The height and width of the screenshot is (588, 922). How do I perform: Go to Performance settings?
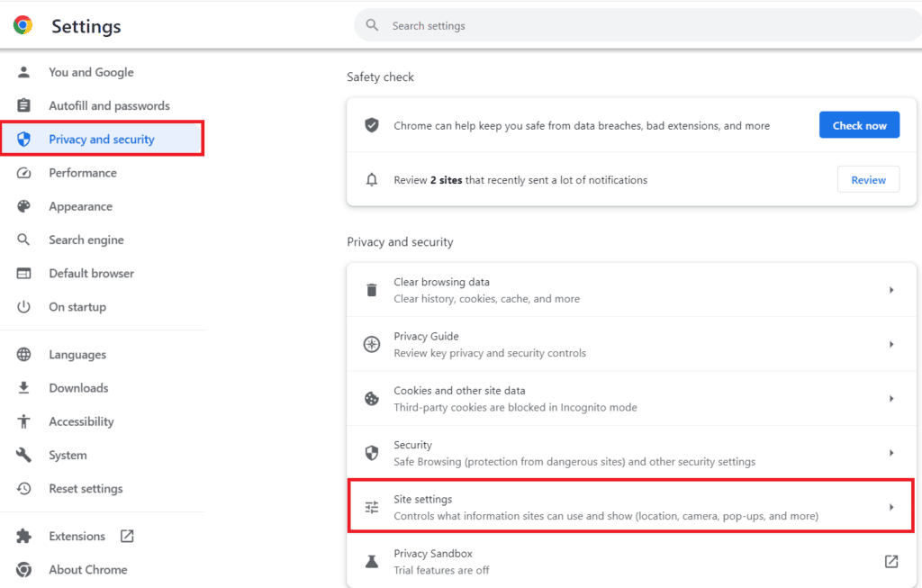pos(83,173)
